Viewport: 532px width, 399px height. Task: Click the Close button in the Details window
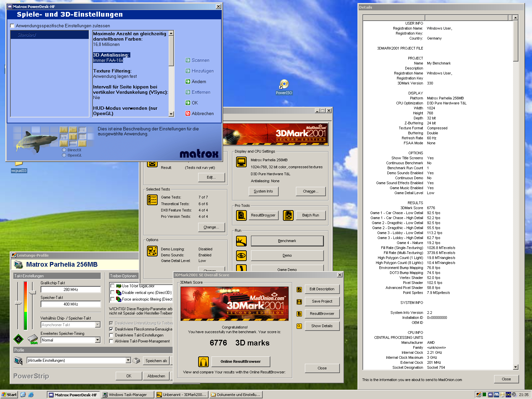click(506, 379)
